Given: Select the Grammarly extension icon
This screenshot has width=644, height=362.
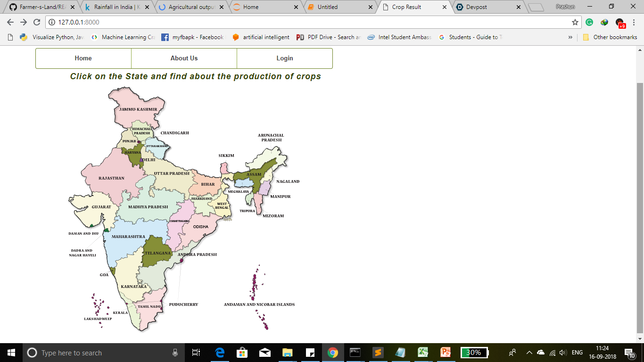Looking at the screenshot, I should pos(589,22).
